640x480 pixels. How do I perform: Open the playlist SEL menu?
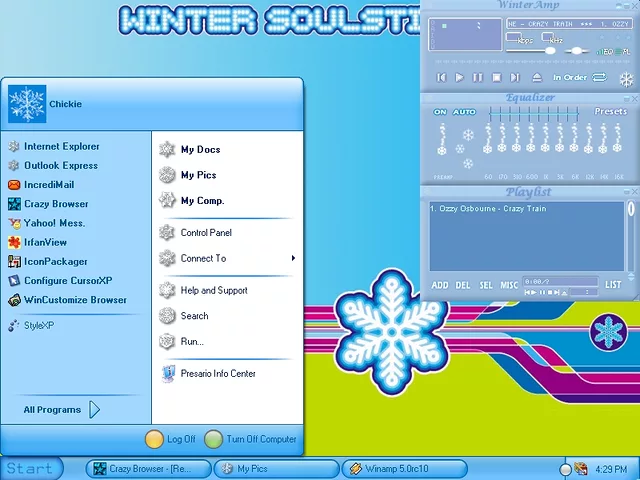486,285
